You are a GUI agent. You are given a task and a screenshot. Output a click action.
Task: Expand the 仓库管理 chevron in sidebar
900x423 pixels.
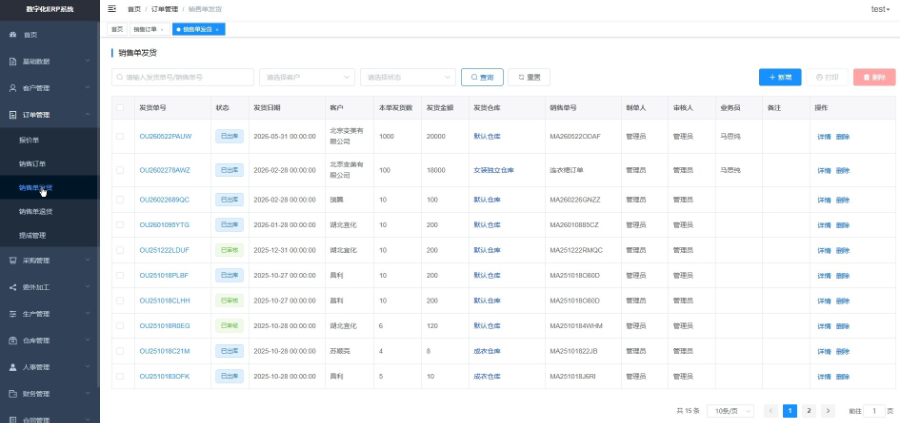click(88, 340)
